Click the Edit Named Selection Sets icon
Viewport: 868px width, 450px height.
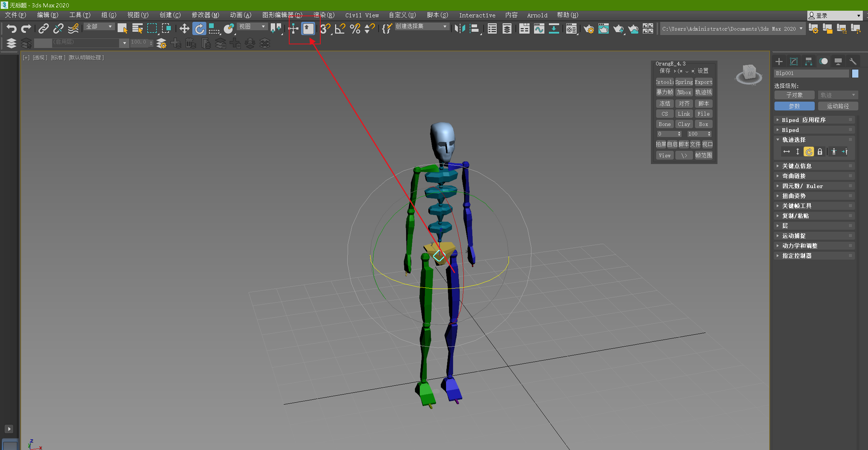pos(387,28)
